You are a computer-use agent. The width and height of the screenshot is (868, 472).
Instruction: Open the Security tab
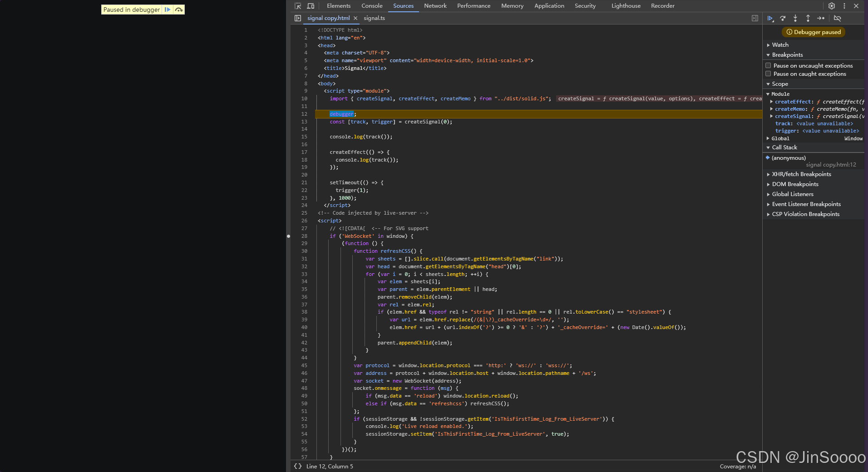(585, 6)
